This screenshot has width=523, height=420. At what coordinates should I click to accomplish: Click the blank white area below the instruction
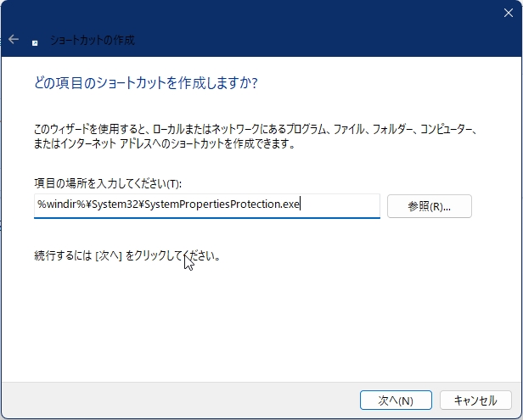pos(255,322)
